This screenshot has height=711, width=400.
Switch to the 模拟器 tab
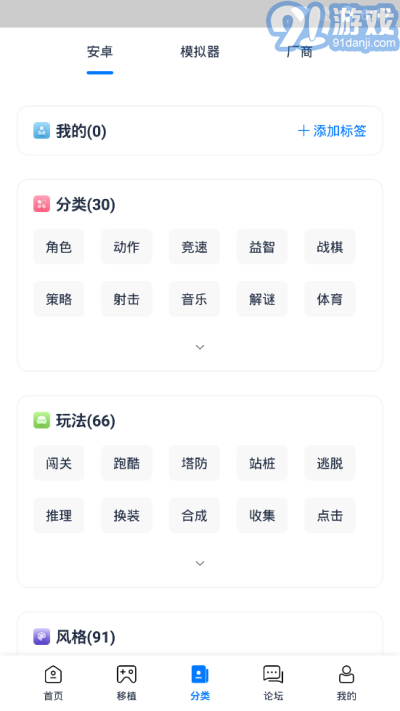point(200,52)
